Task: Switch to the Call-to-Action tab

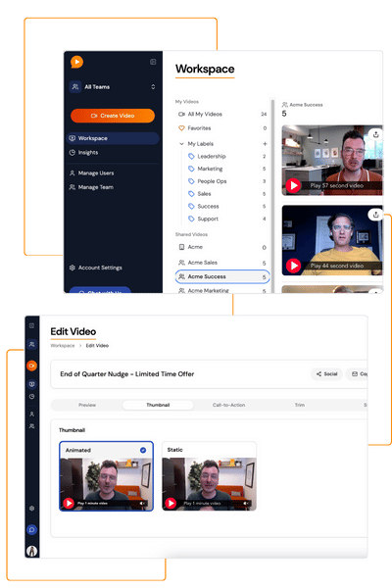Action: pos(228,405)
